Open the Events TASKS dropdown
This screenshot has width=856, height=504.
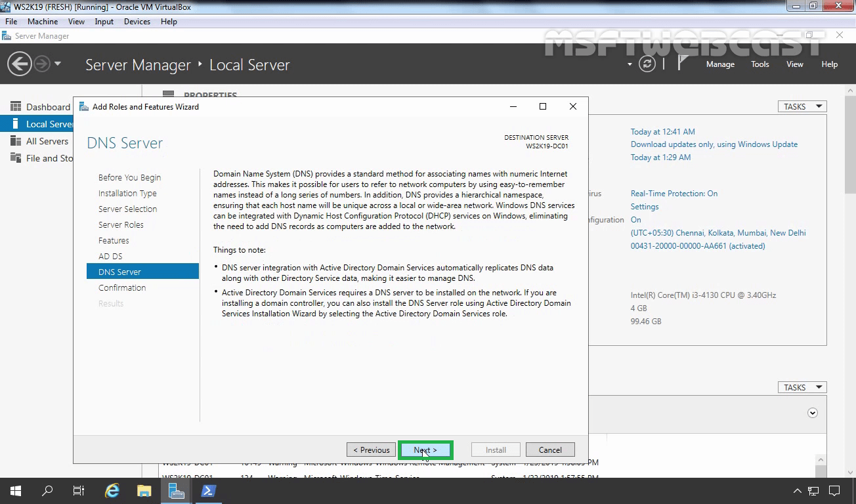(802, 387)
